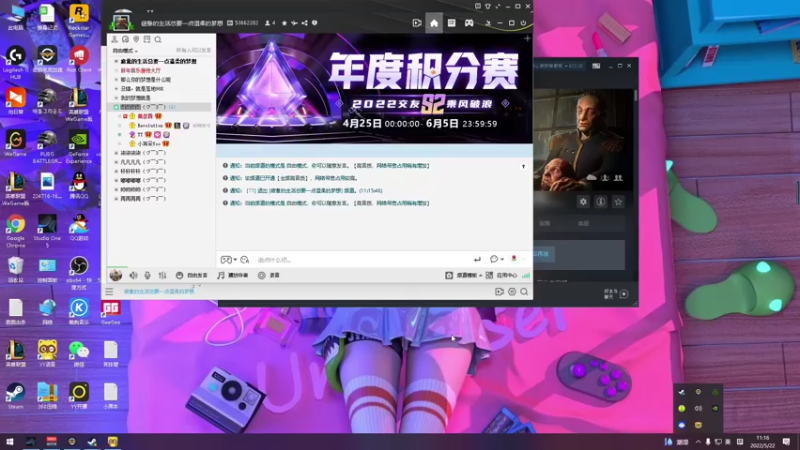Open the bookmark icon above channel tree
Image resolution: width=800 pixels, height=450 pixels.
tap(147, 39)
